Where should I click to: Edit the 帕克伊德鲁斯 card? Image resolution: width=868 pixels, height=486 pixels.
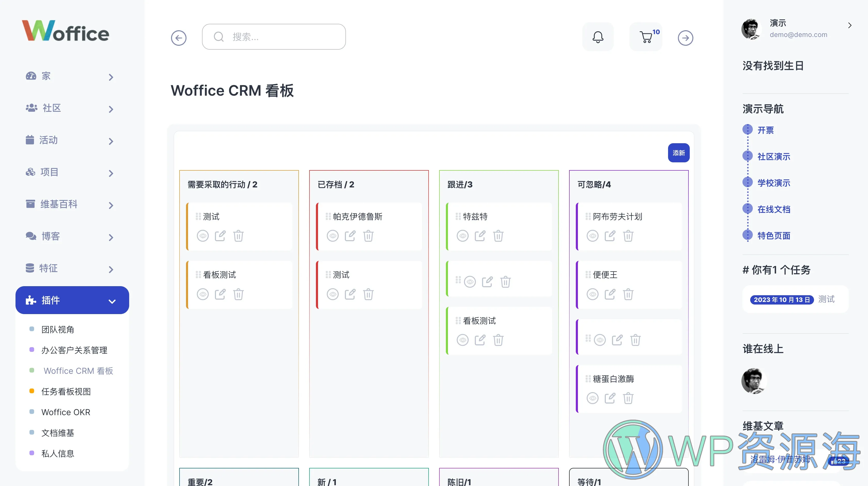coord(350,236)
